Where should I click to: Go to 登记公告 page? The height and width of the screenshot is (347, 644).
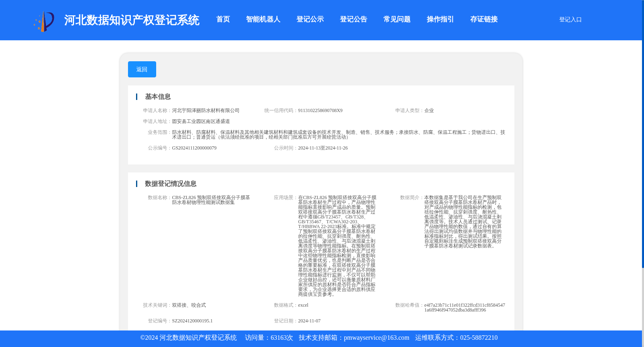tap(353, 19)
